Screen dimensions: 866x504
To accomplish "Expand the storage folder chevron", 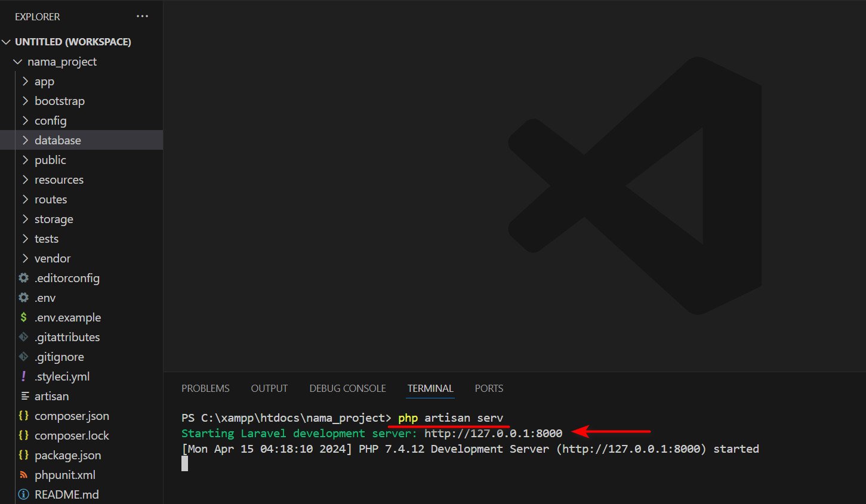I will (25, 219).
